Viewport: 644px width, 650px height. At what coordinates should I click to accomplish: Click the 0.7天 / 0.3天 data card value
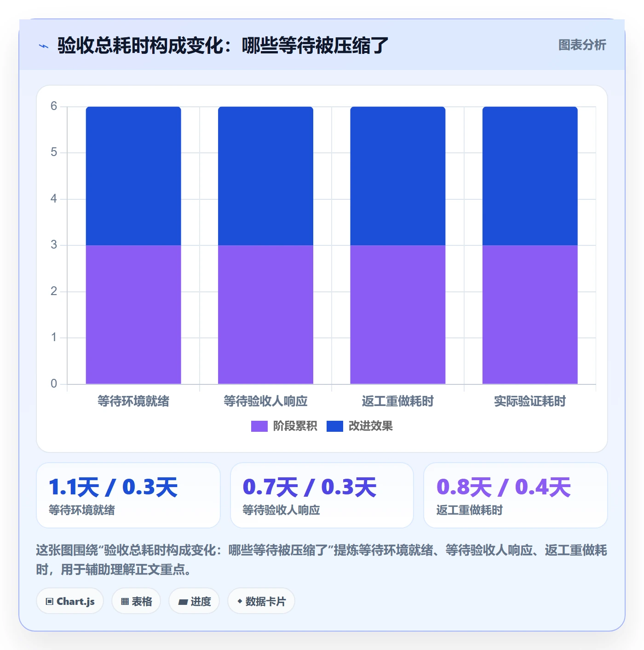(310, 487)
